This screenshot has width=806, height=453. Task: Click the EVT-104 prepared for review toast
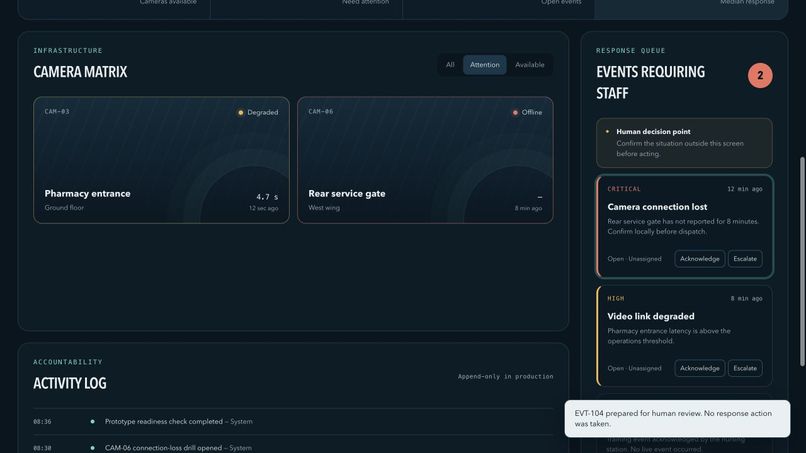click(x=677, y=419)
